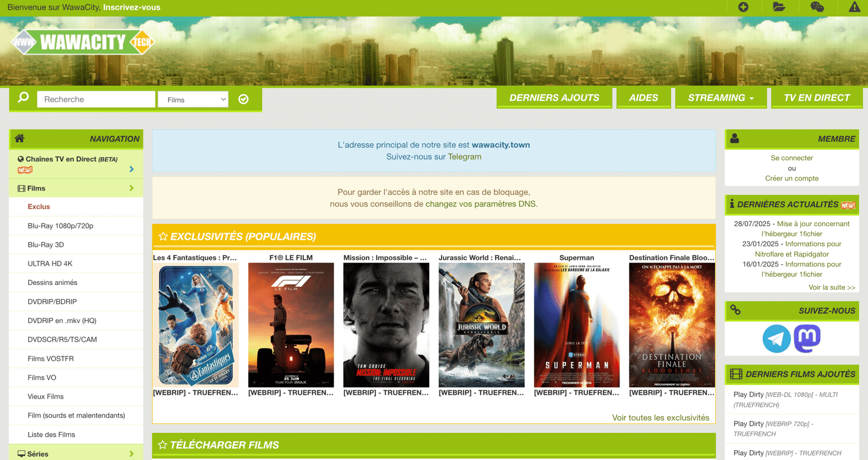The height and width of the screenshot is (460, 868).
Task: Click the magnifying glass search icon
Action: pos(23,98)
